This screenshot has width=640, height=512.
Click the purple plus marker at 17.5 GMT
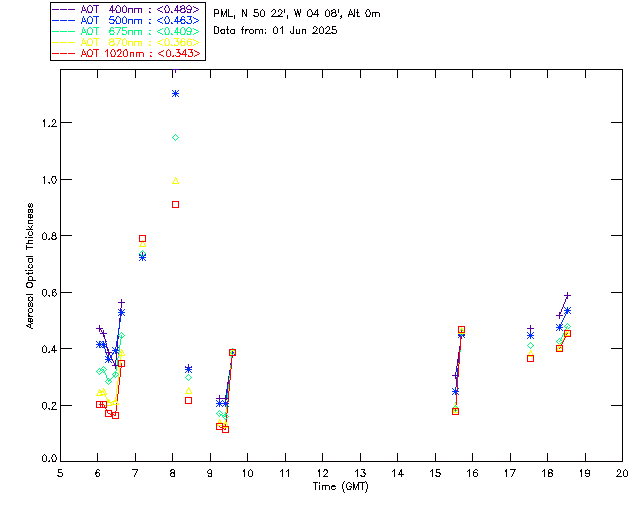(530, 329)
